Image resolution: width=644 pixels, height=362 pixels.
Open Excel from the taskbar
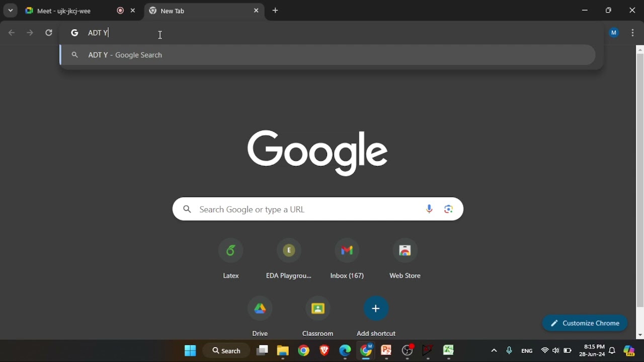449,351
